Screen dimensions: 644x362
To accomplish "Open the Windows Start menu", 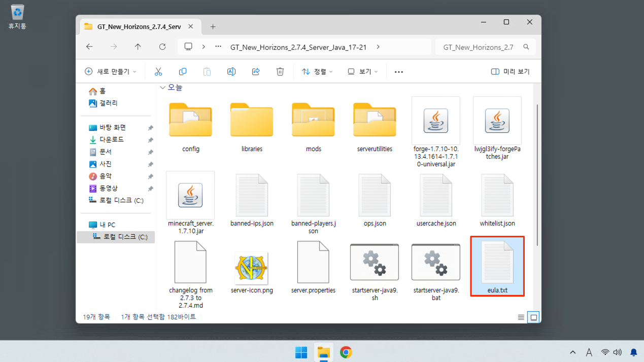I will (x=301, y=352).
